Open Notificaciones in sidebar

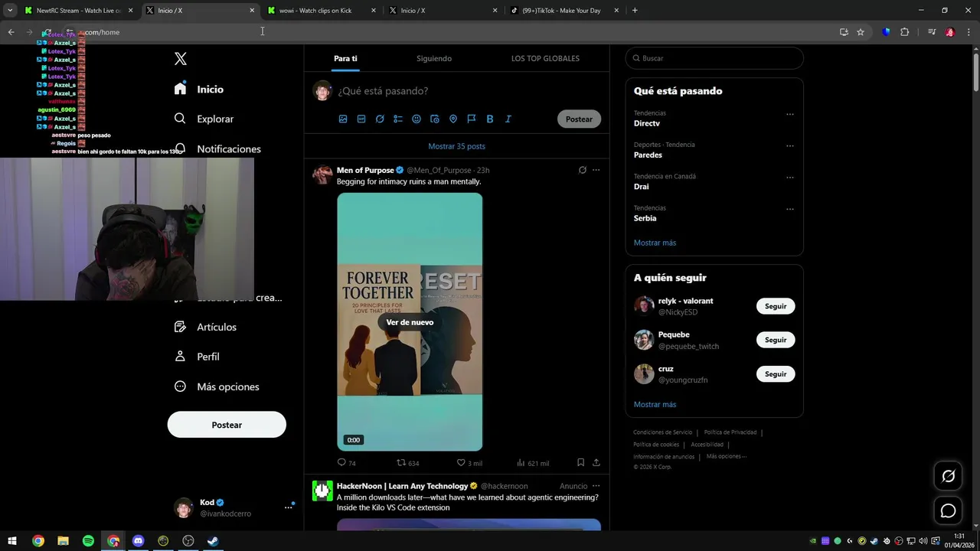[x=217, y=148]
